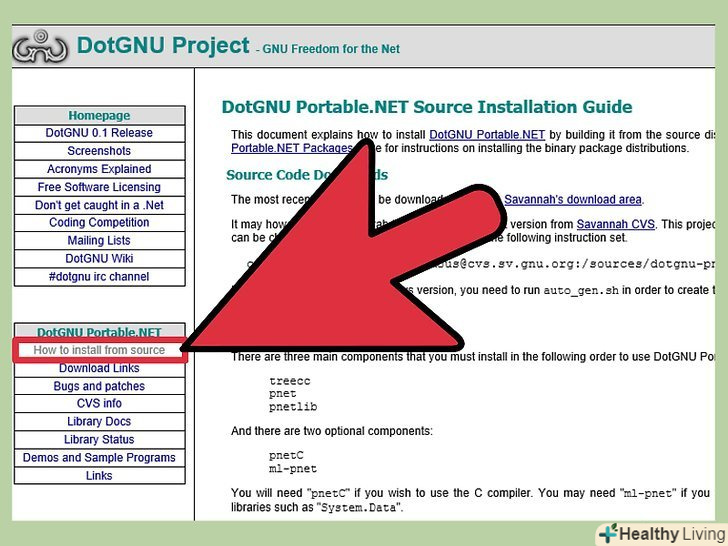Screen dimensions: 728x546
Task: Open Download Links page
Action: (x=99, y=368)
